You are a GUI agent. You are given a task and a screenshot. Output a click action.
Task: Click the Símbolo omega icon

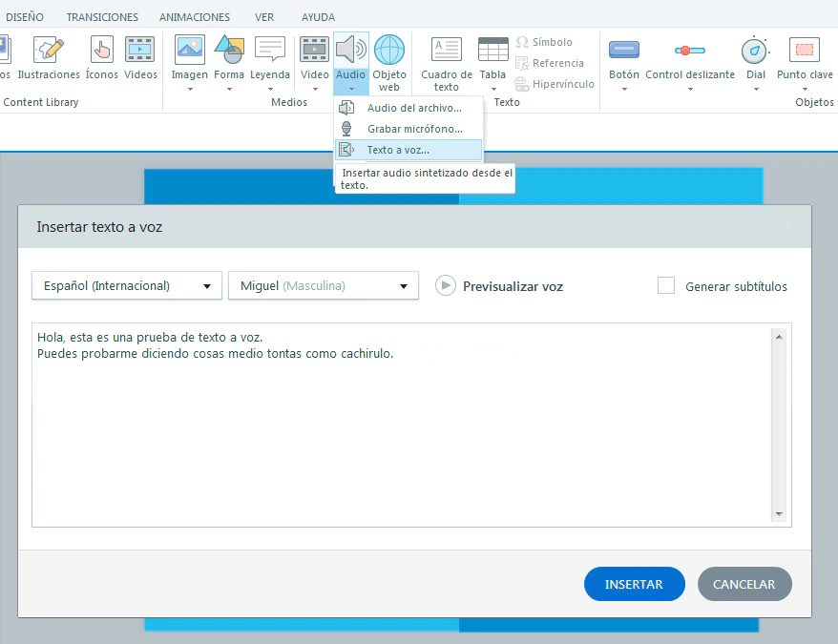(x=522, y=42)
